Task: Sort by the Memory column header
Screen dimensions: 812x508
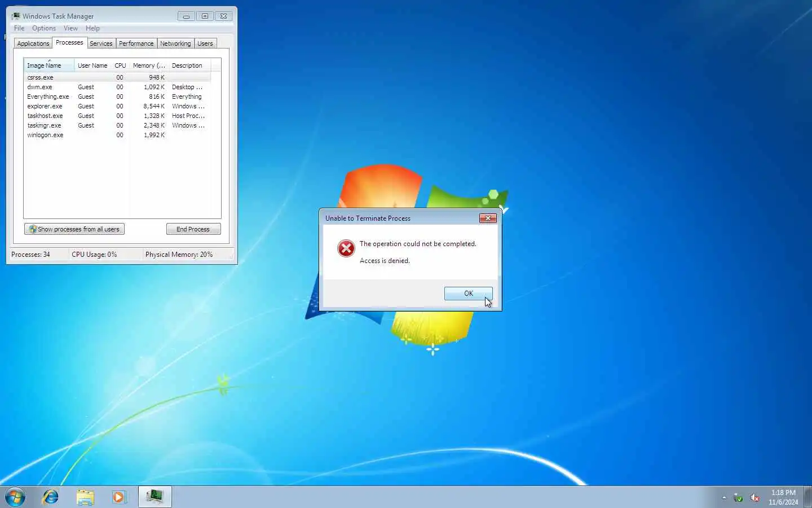Action: [149, 65]
